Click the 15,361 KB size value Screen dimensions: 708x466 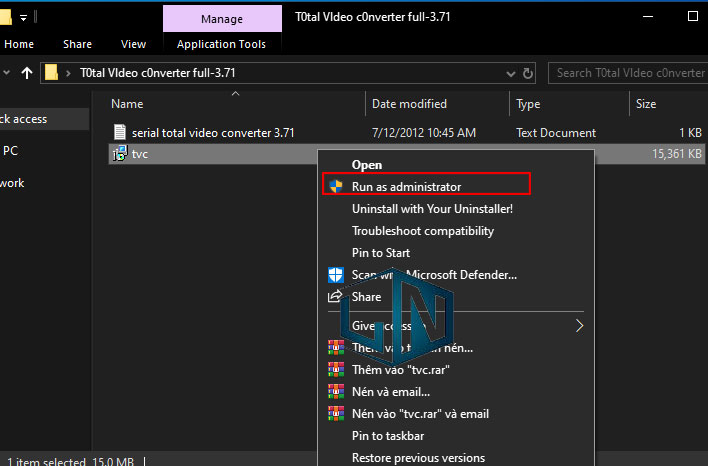(x=677, y=154)
